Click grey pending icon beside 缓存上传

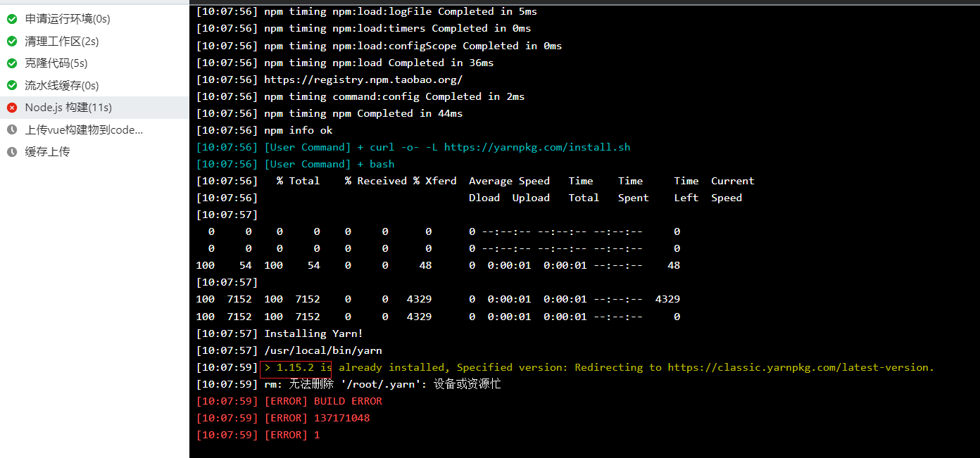click(x=12, y=152)
